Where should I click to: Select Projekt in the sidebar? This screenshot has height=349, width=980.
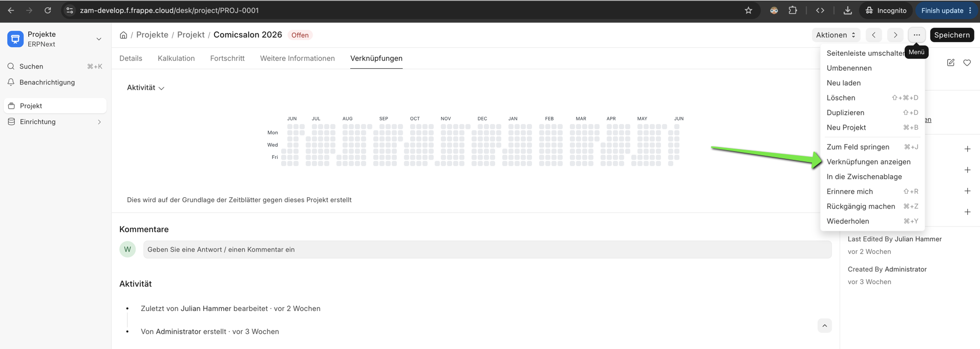point(55,106)
